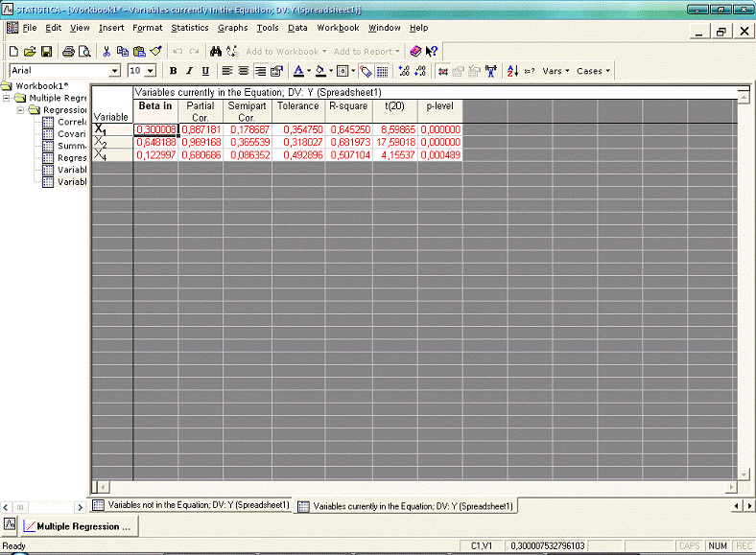Click the Print Preview icon
Screen dimensions: 756x555
tap(84, 51)
